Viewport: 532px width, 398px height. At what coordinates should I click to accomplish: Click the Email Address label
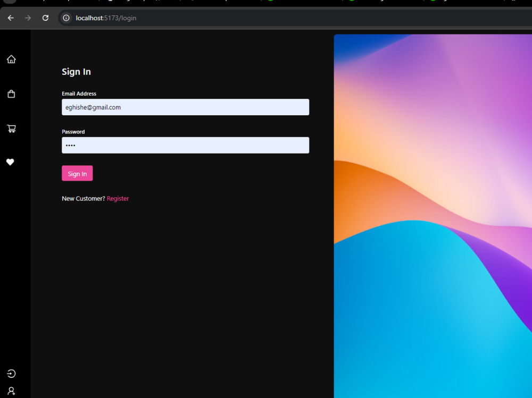(x=79, y=94)
